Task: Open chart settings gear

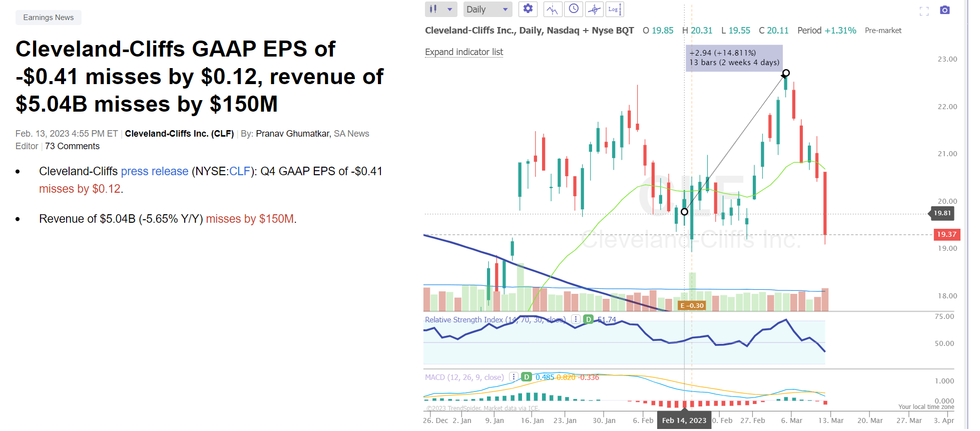Action: [528, 9]
